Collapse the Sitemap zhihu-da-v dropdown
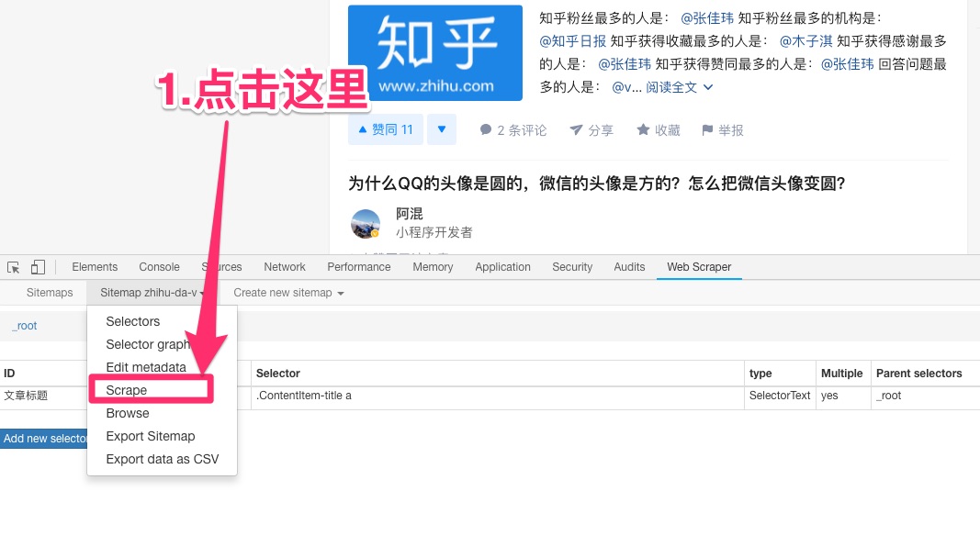This screenshot has height=547, width=980. pyautogui.click(x=152, y=292)
